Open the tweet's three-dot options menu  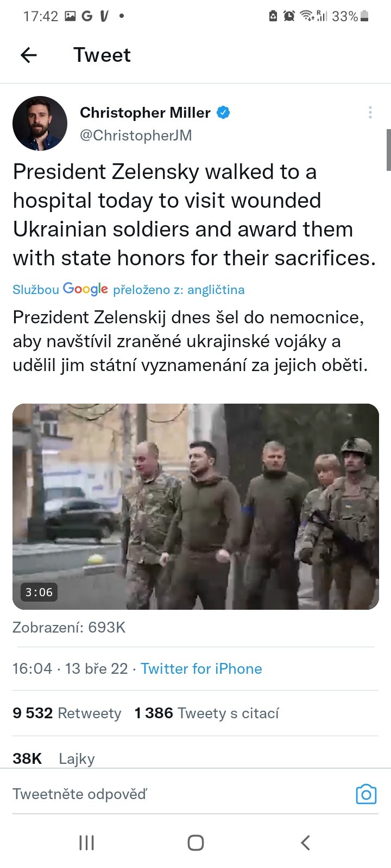(x=370, y=112)
